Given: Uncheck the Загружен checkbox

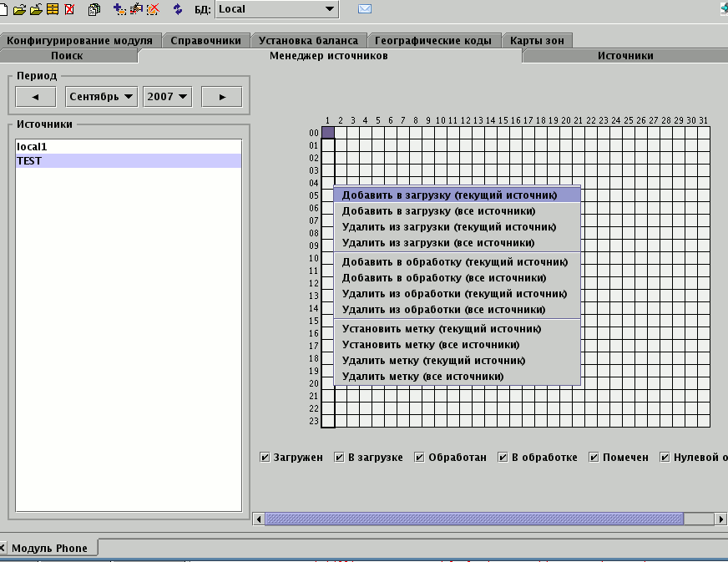Looking at the screenshot, I should pyautogui.click(x=265, y=458).
